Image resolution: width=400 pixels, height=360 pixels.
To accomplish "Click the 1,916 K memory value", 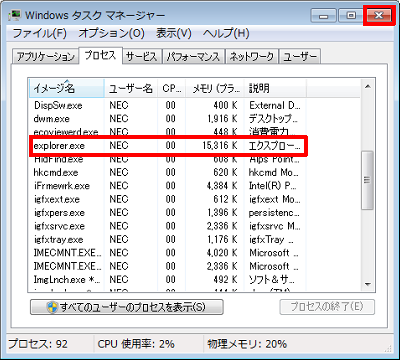I will tap(222, 119).
